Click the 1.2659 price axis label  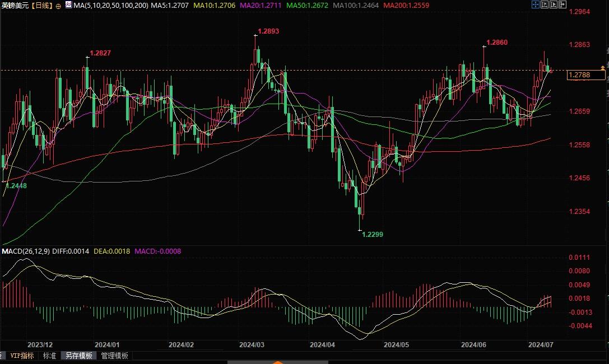pyautogui.click(x=579, y=111)
